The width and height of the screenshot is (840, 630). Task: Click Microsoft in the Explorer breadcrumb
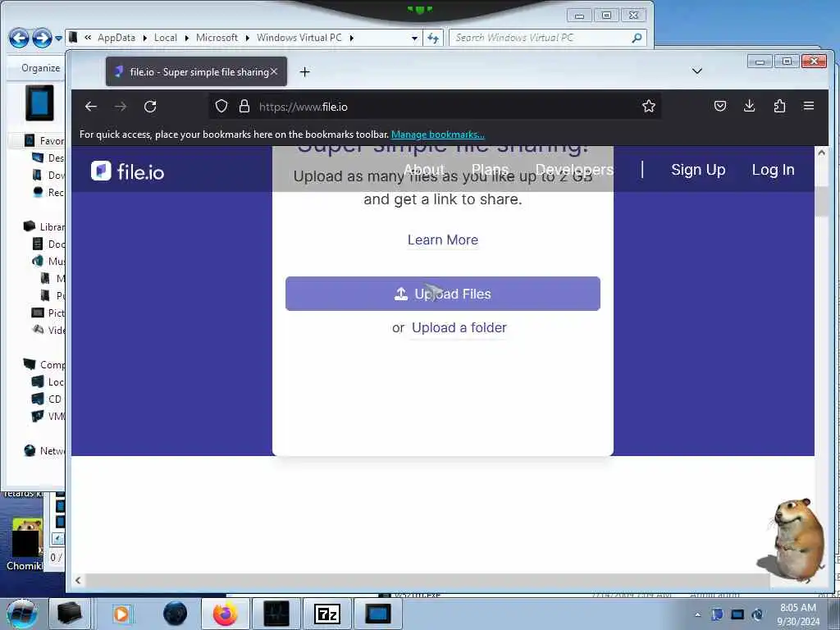[x=217, y=38]
